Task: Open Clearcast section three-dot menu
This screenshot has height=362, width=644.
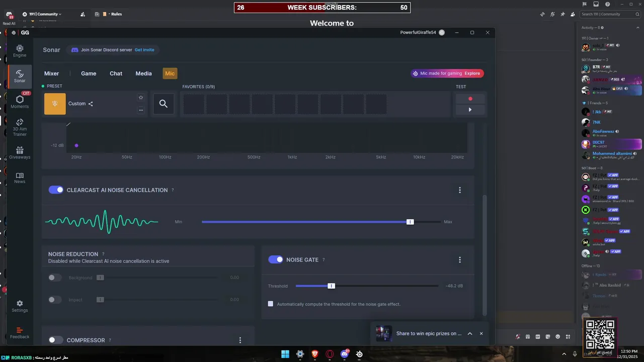Action: [x=459, y=190]
